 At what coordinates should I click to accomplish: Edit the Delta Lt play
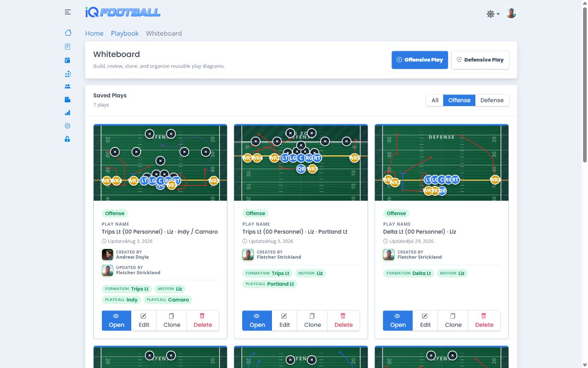click(x=425, y=321)
